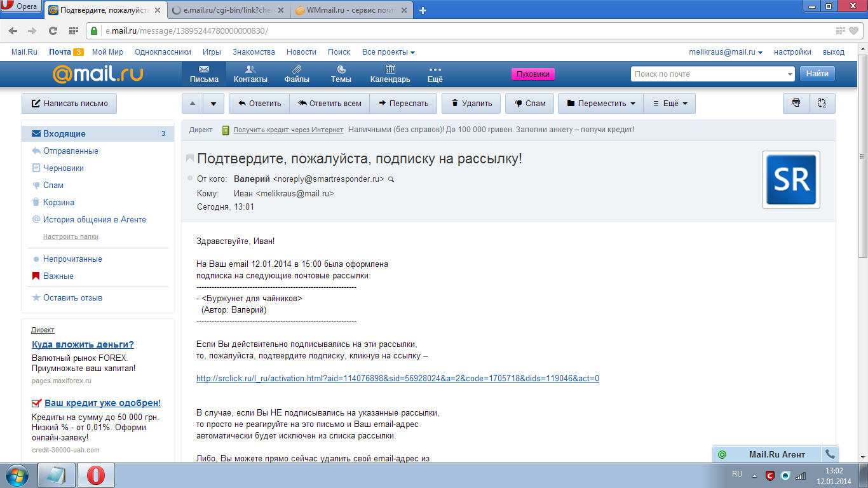
Task: Go back with the browser back arrow
Action: coord(13,30)
